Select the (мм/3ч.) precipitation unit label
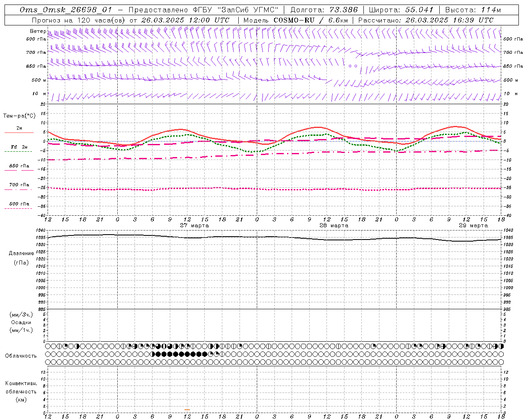 pos(21,315)
